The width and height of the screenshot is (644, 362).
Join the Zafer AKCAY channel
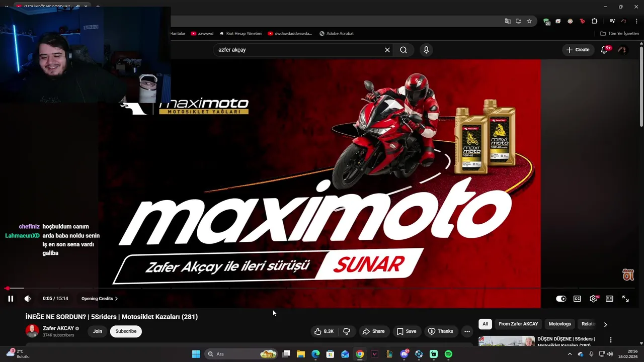(x=98, y=331)
